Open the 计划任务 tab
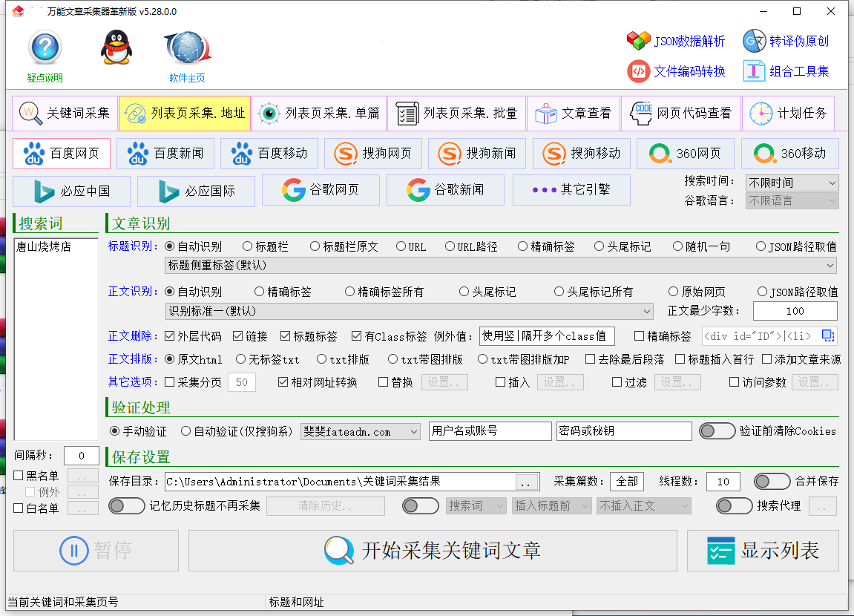This screenshot has height=616, width=854. [788, 114]
